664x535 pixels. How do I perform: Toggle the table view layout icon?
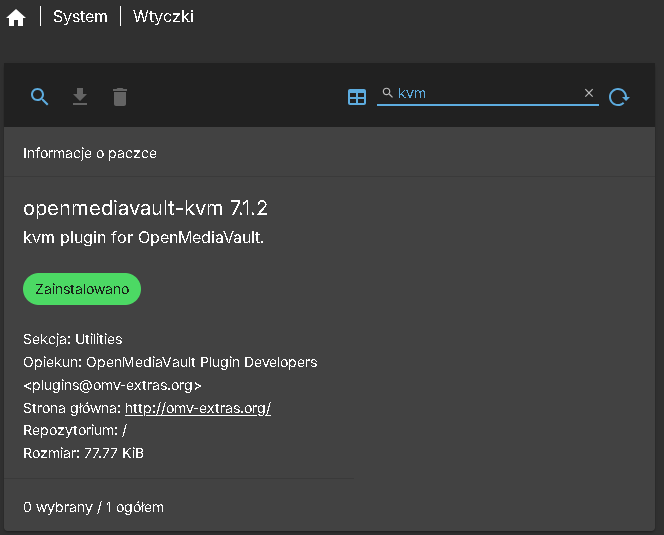(x=357, y=97)
